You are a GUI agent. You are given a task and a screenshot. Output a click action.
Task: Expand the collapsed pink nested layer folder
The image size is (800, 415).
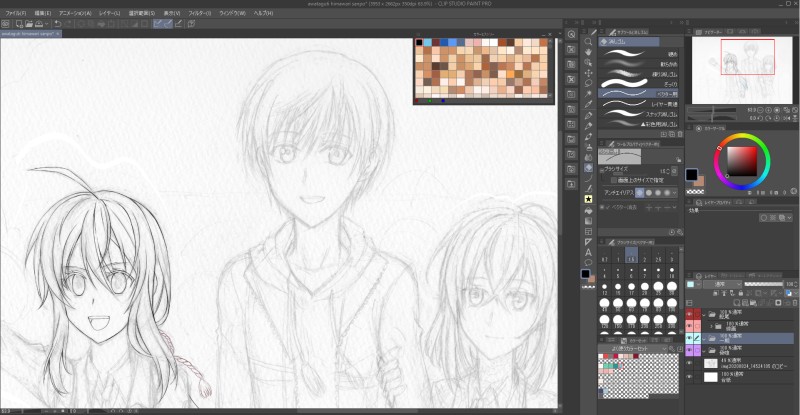coord(711,326)
